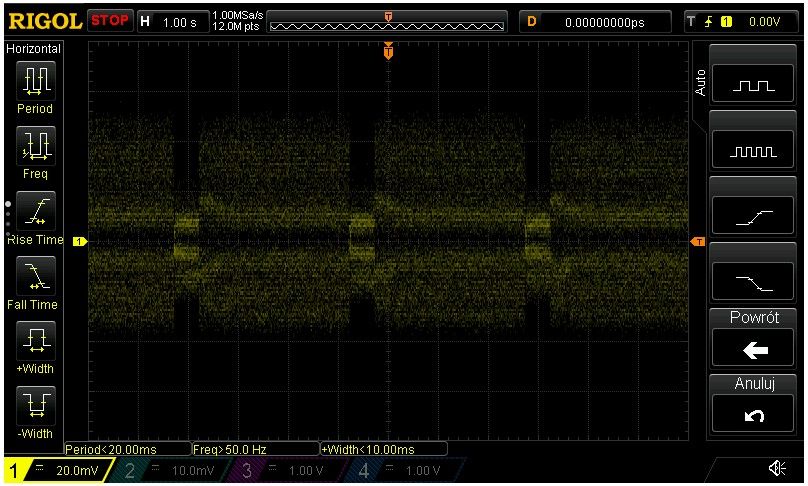Viewport: 808px width, 486px height.
Task: Click the channel 1 ground level marker
Action: pos(80,241)
